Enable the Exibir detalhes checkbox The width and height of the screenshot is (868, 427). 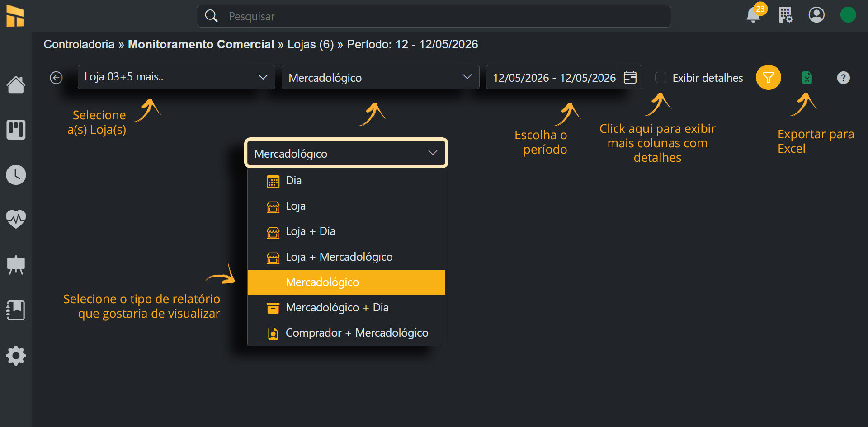point(661,78)
